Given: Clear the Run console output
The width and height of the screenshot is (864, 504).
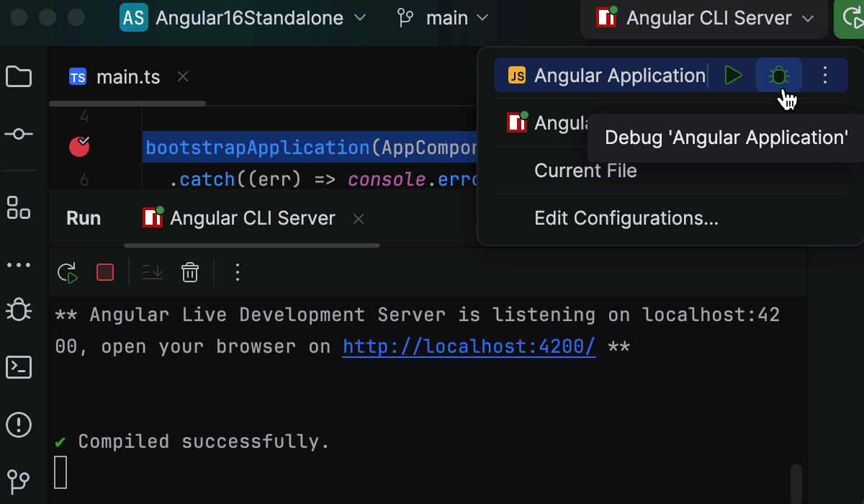Looking at the screenshot, I should (x=190, y=272).
